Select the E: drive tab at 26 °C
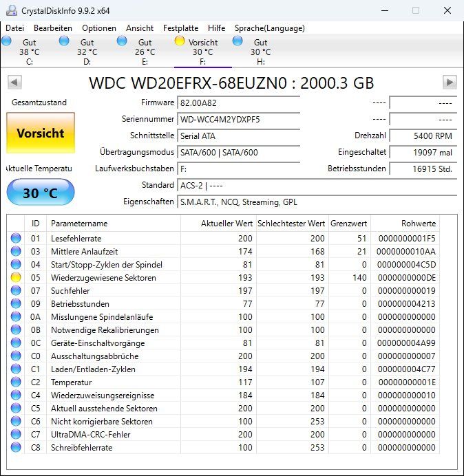This screenshot has height=476, width=464. (x=145, y=52)
